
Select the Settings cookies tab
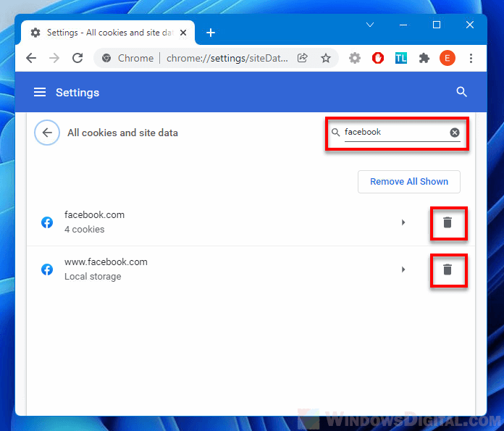tap(108, 33)
